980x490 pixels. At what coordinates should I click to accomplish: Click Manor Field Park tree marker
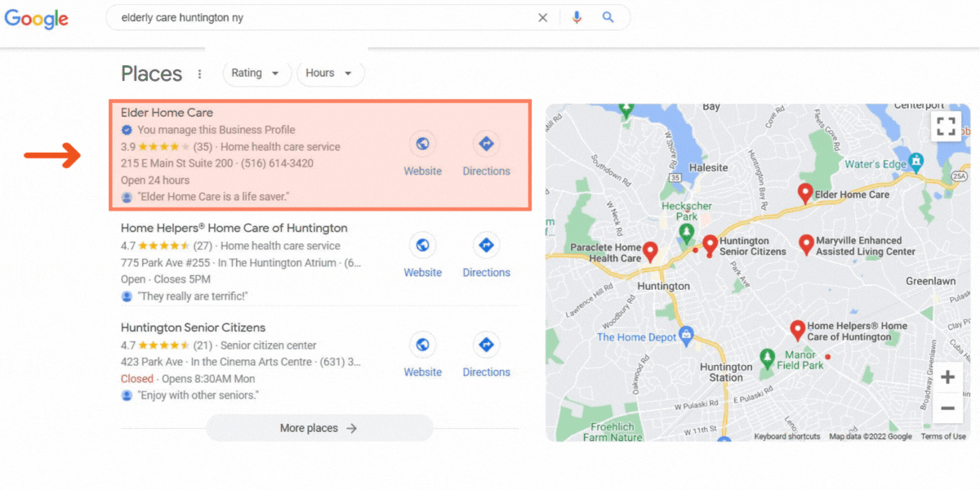pyautogui.click(x=767, y=359)
